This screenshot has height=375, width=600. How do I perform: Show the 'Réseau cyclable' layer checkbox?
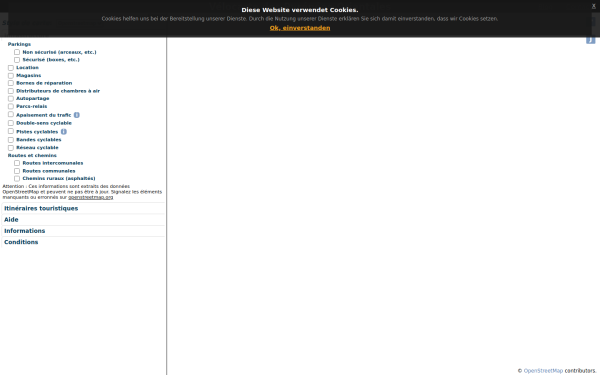(11, 148)
